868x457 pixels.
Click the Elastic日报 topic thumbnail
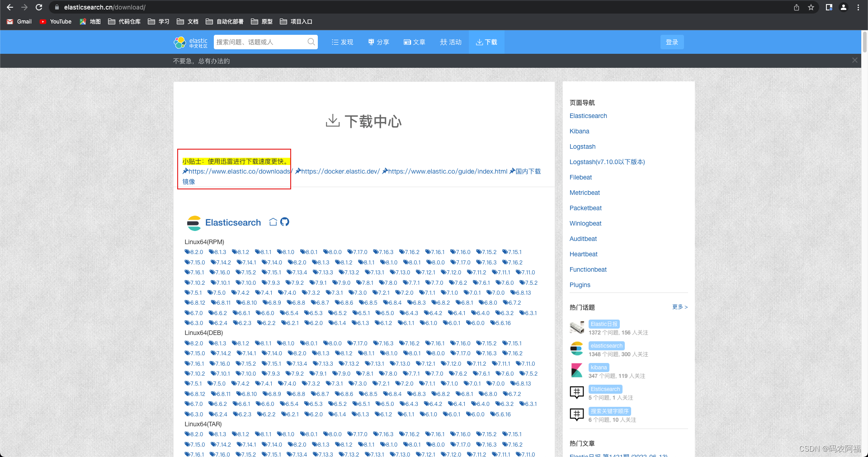click(577, 327)
